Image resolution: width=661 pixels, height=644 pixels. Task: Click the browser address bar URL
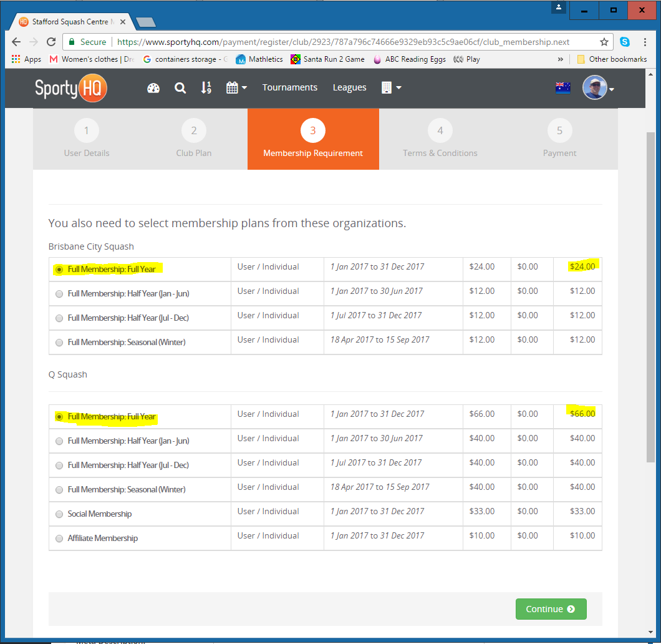tap(343, 42)
